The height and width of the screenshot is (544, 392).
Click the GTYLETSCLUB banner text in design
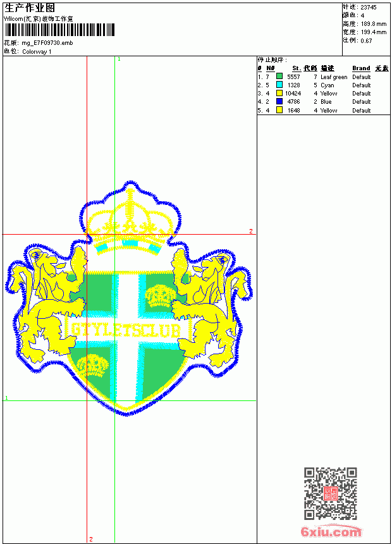pos(126,330)
